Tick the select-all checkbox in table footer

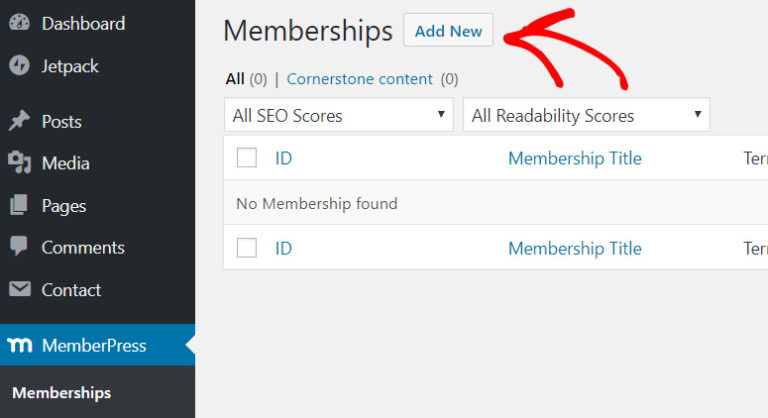pos(247,248)
